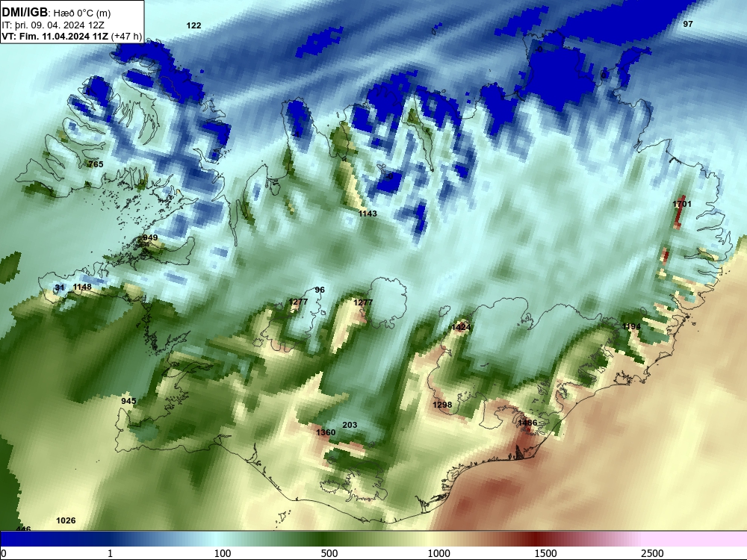Image resolution: width=747 pixels, height=560 pixels.
Task: Select the 'Hæð 0°C (m)' label
Action: tap(81, 13)
